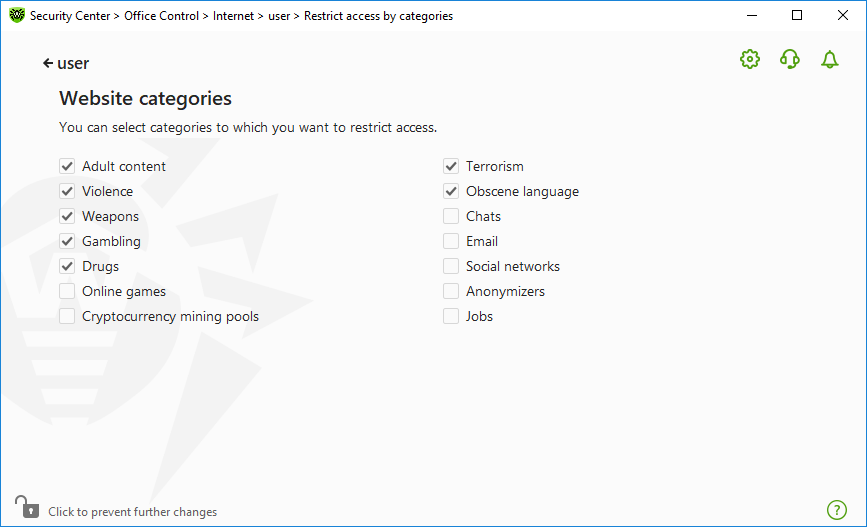The width and height of the screenshot is (867, 527).
Task: Enable the Online games category
Action: tap(67, 291)
